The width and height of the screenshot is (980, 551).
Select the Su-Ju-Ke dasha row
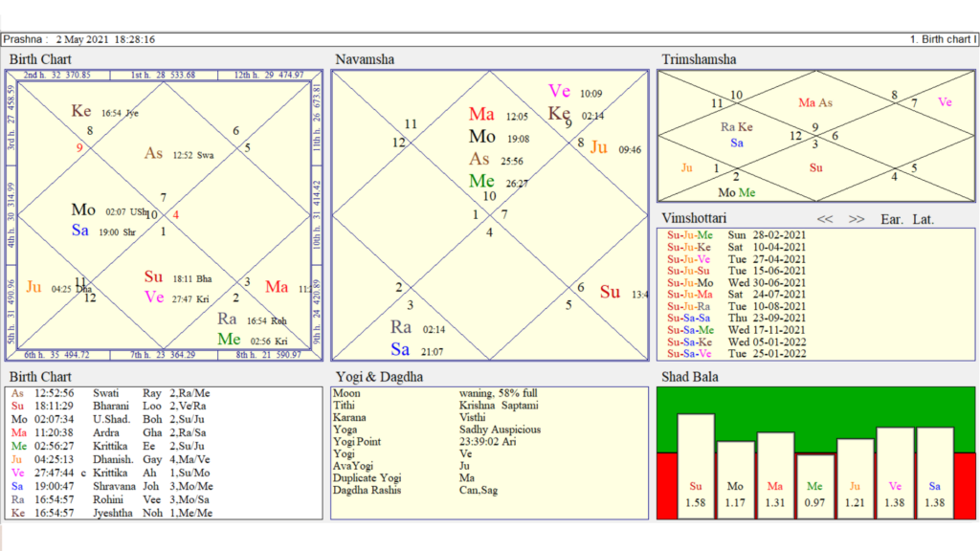coord(736,248)
